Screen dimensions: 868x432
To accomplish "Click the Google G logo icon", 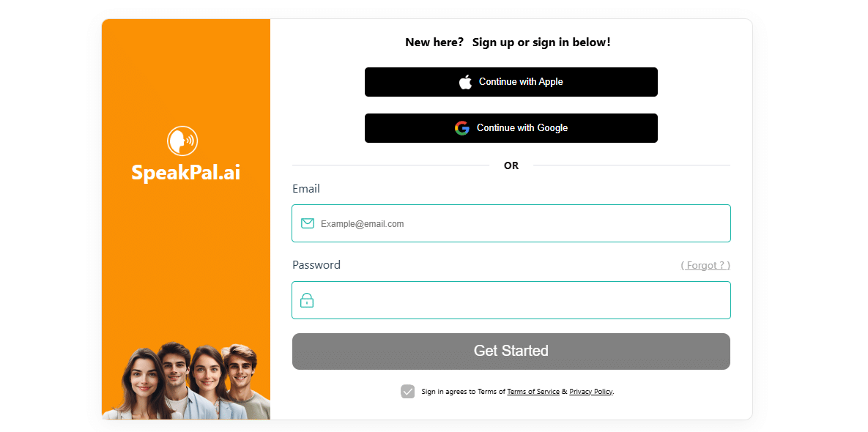I will point(461,128).
